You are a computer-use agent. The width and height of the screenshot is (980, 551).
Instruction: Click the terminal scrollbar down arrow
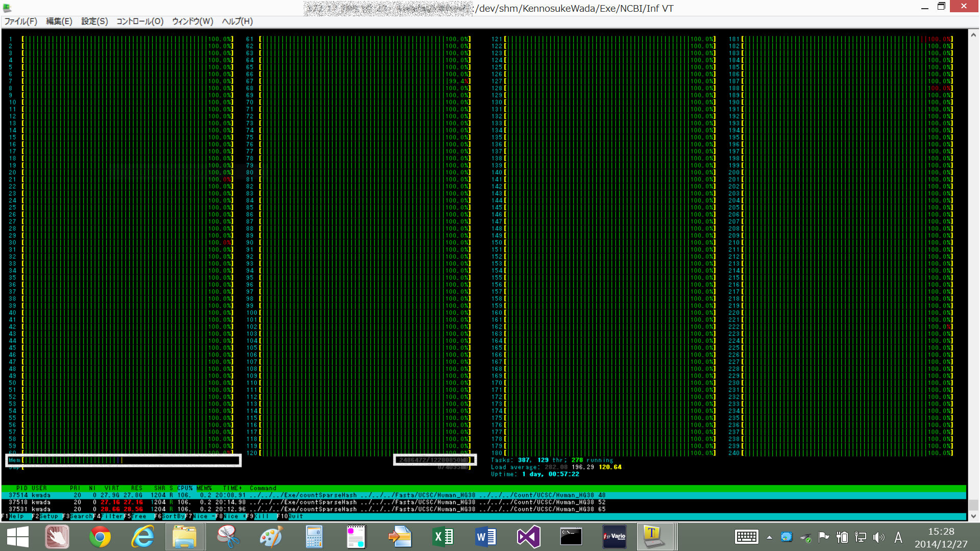973,516
